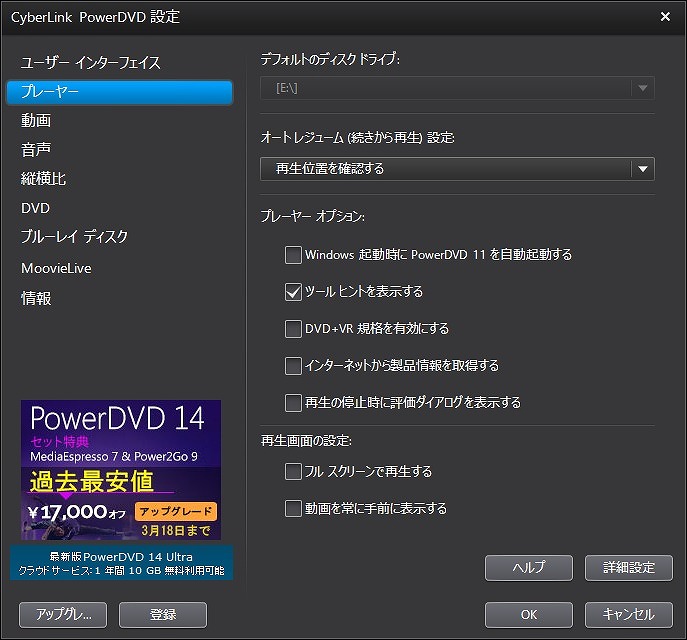The height and width of the screenshot is (640, 687).
Task: Click the orange アップグレード badge in banner
Action: (176, 511)
